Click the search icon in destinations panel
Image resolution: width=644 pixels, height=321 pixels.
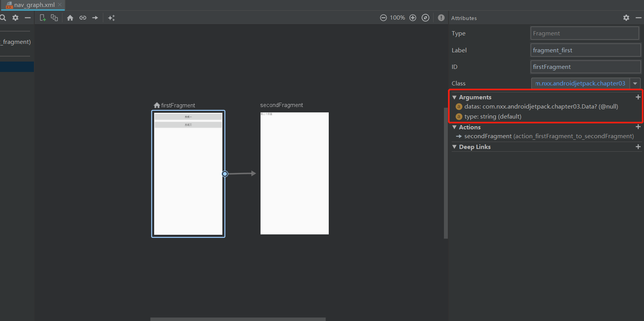pos(3,18)
